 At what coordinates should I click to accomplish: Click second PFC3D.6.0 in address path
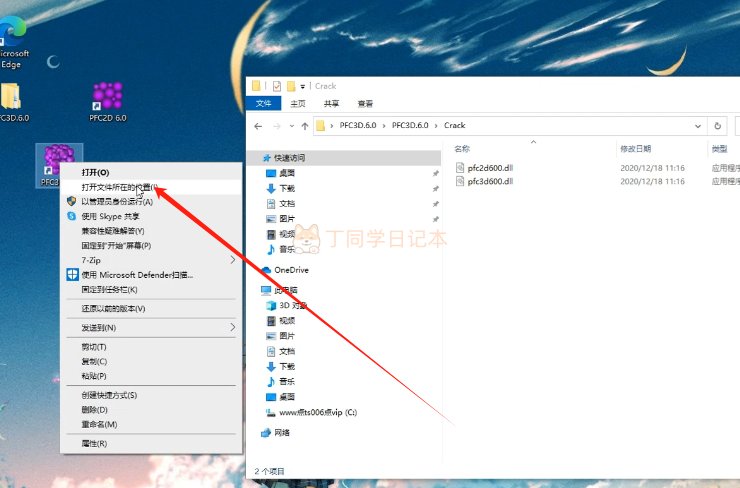tap(410, 126)
